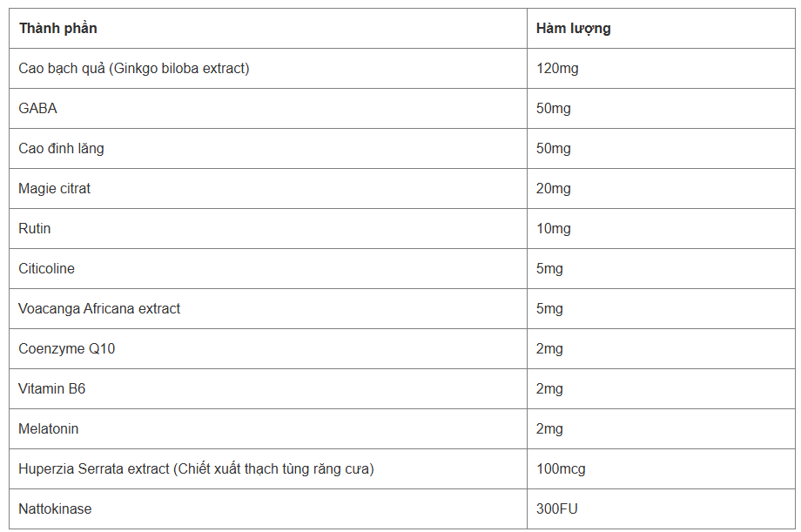Viewport: 801px width, 532px height.
Task: Select the Cao bạch quả ingredient cell
Action: (134, 69)
